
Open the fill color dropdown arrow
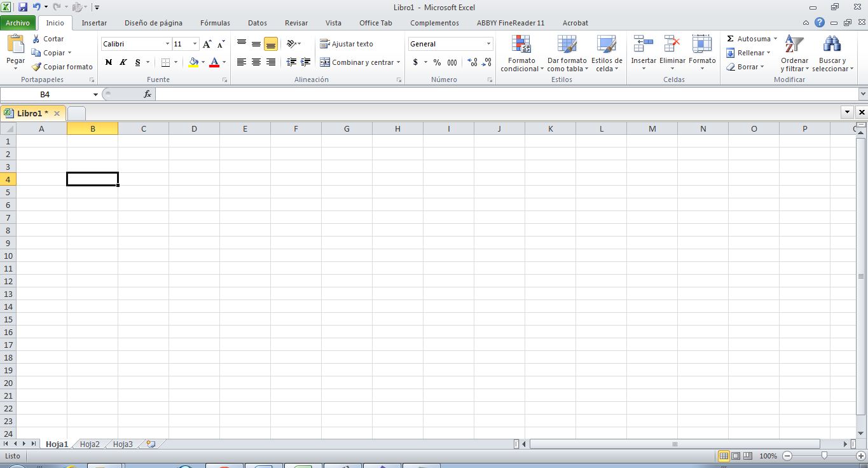click(x=202, y=63)
